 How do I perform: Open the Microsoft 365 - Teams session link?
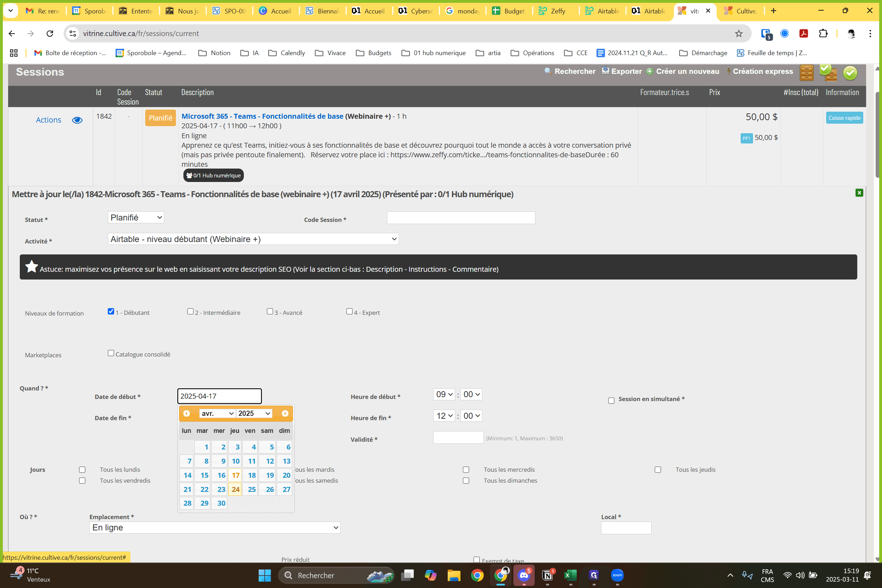coord(263,116)
